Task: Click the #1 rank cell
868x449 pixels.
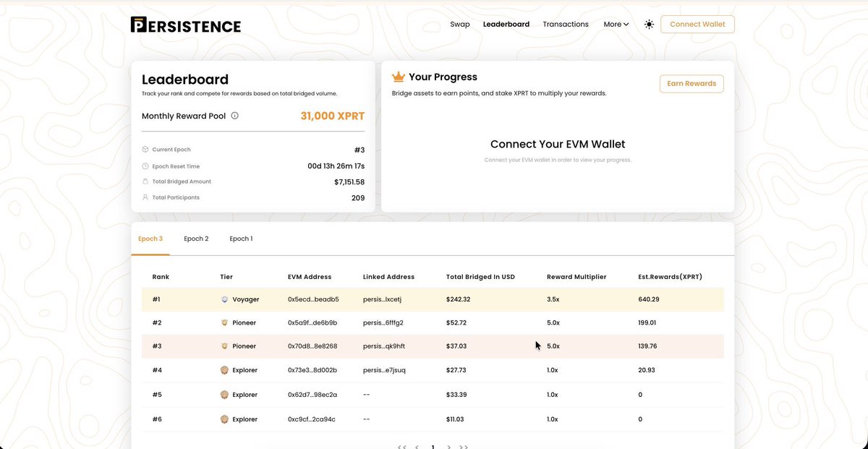Action: [x=157, y=299]
